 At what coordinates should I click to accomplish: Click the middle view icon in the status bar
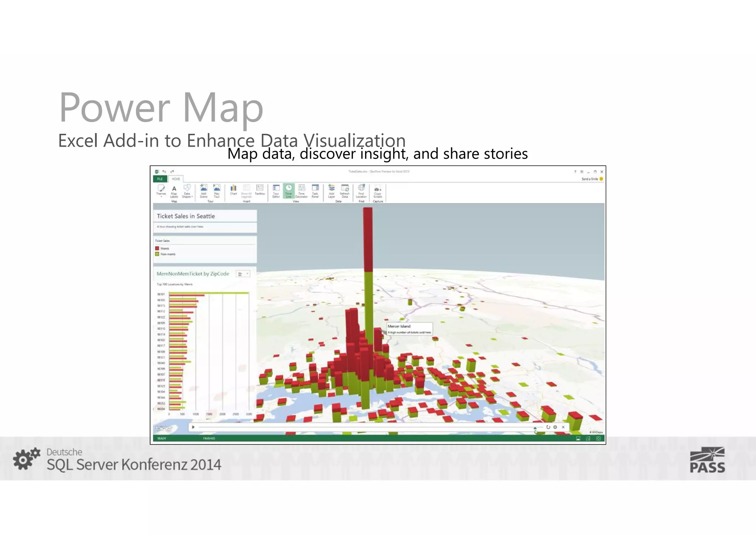(588, 439)
